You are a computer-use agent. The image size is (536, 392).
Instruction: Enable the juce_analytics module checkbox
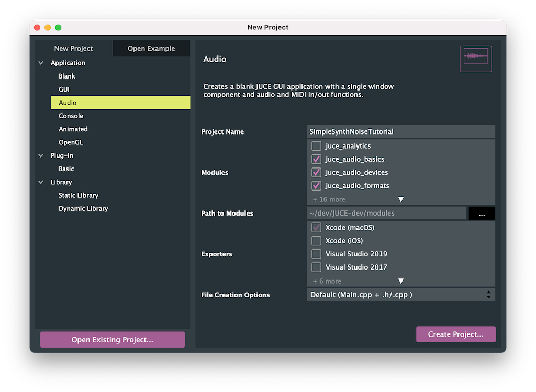316,146
